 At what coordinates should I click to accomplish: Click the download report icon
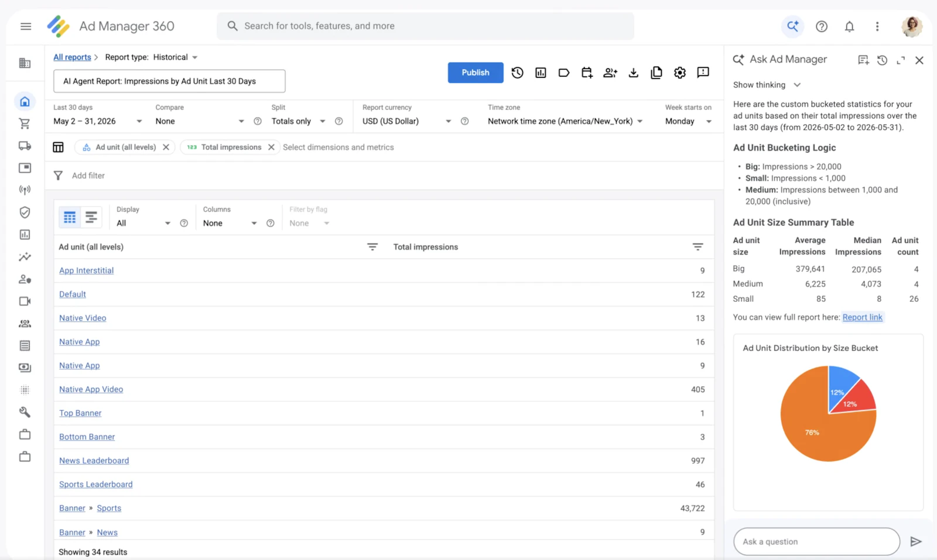(x=633, y=73)
